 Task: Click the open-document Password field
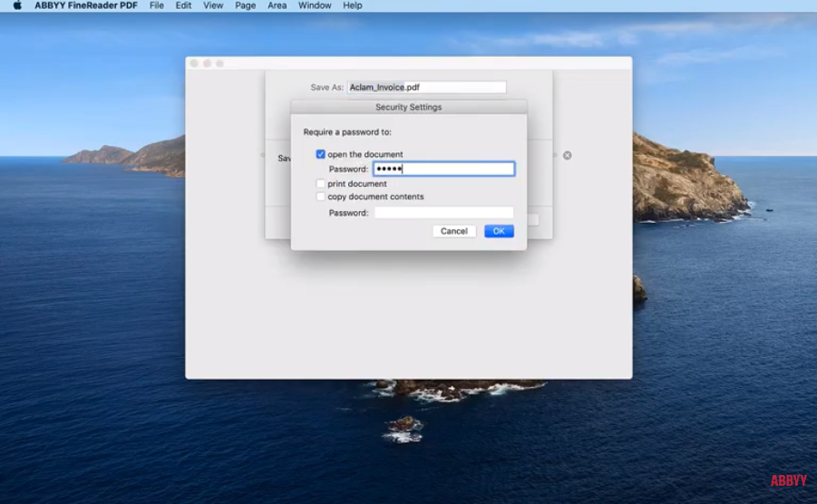[444, 169]
